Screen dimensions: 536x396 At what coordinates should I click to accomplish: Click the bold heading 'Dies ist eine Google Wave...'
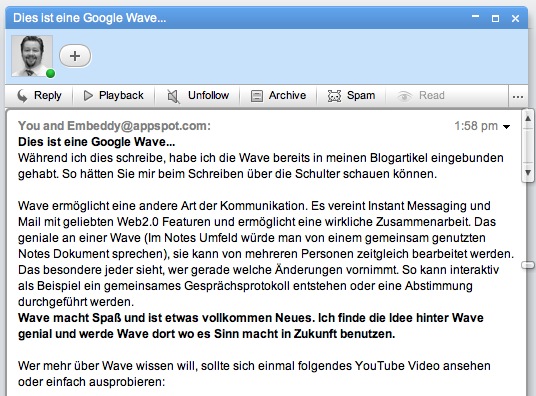click(x=96, y=142)
